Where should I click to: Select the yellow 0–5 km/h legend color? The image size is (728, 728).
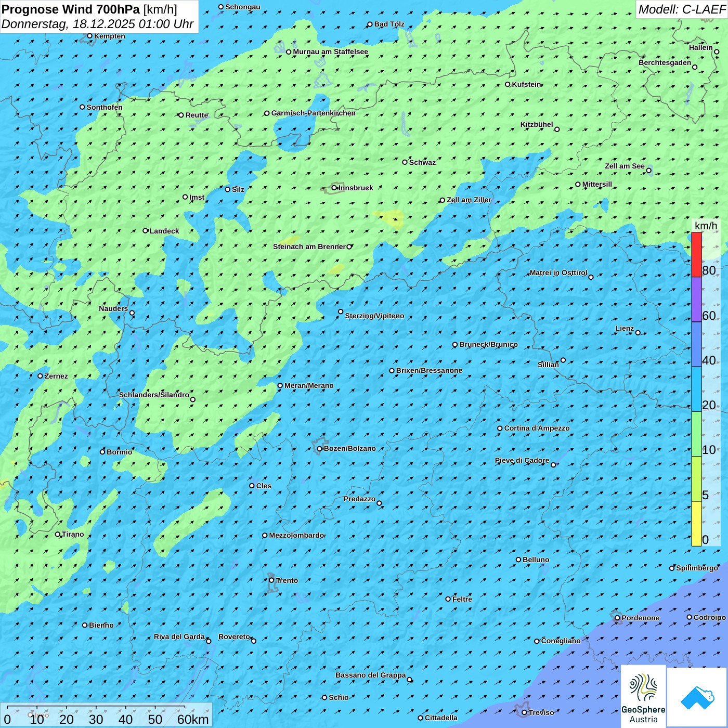click(696, 524)
